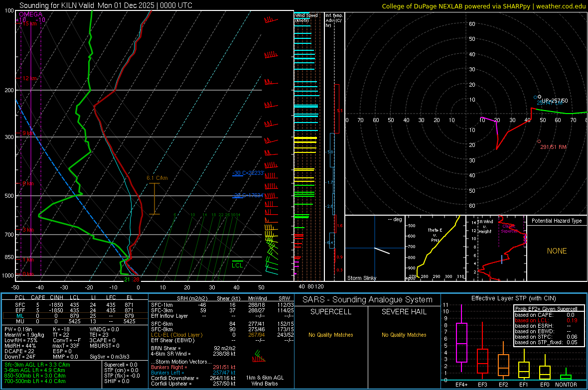Click the 'K = -18' index value

click(61, 329)
